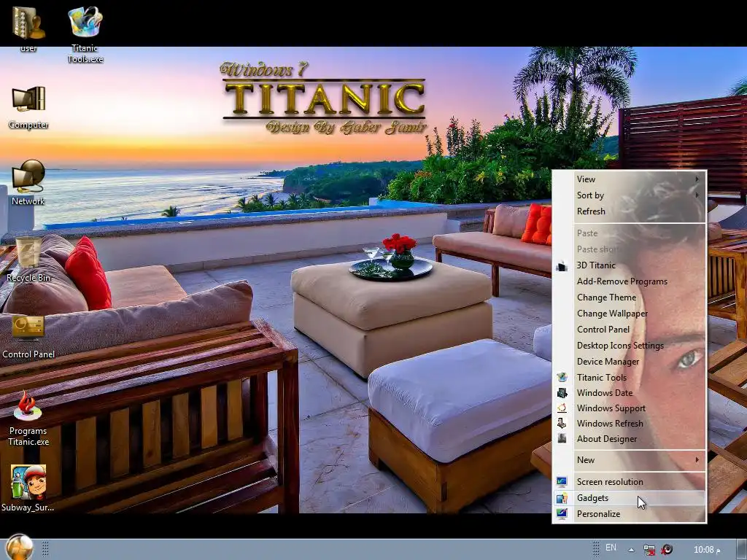Select the Titanic Tools.exe desktop icon
This screenshot has height=560, width=747.
coord(85,34)
